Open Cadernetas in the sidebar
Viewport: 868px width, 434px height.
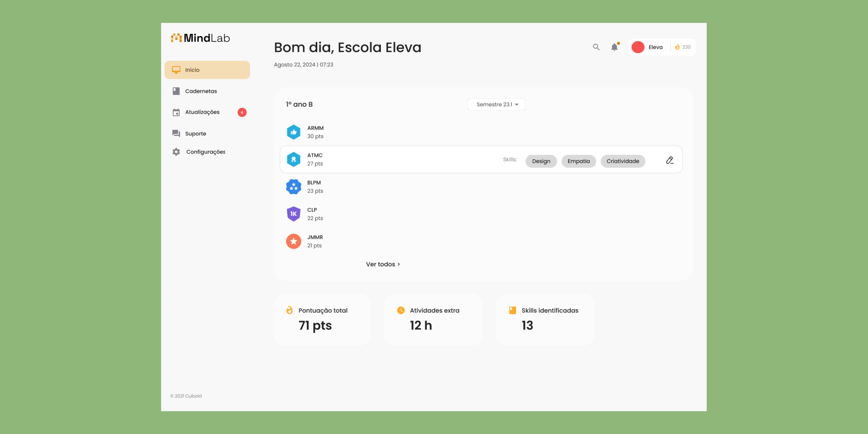pyautogui.click(x=201, y=91)
